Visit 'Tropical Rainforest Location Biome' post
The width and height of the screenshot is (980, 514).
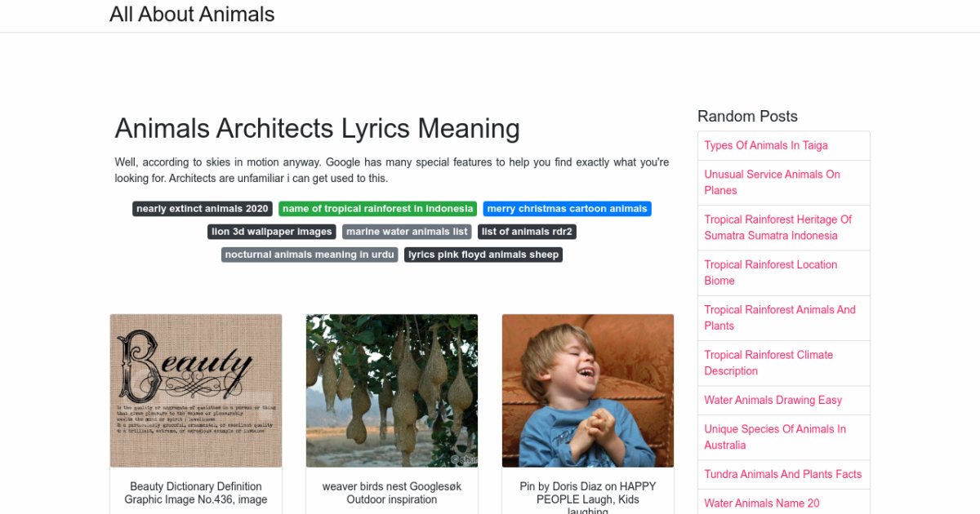[770, 273]
